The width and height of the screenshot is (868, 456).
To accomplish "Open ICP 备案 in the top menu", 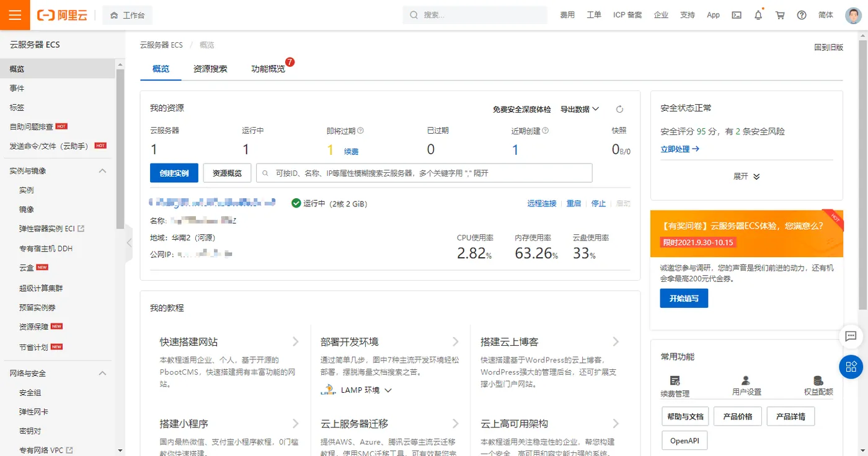I will pyautogui.click(x=627, y=15).
